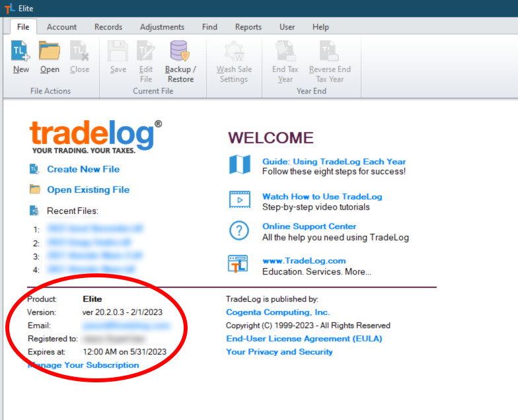Image resolution: width=518 pixels, height=420 pixels.
Task: Open recent file number 3
Action: (x=95, y=256)
